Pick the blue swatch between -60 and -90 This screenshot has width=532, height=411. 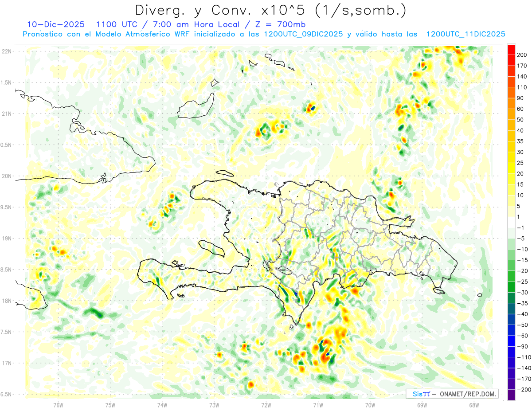click(x=511, y=341)
